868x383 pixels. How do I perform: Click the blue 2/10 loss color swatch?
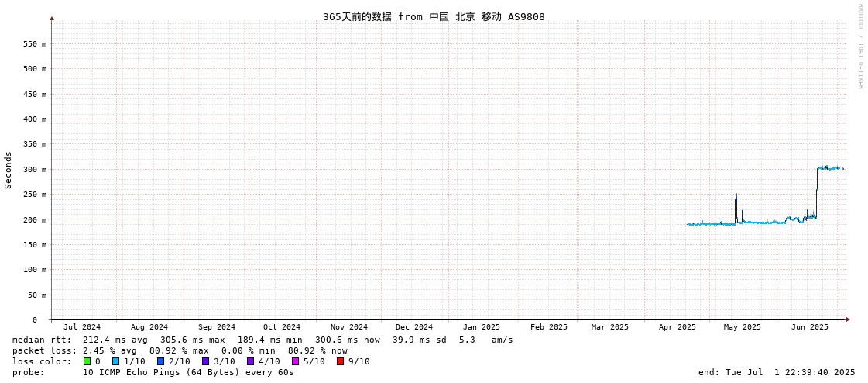(160, 361)
